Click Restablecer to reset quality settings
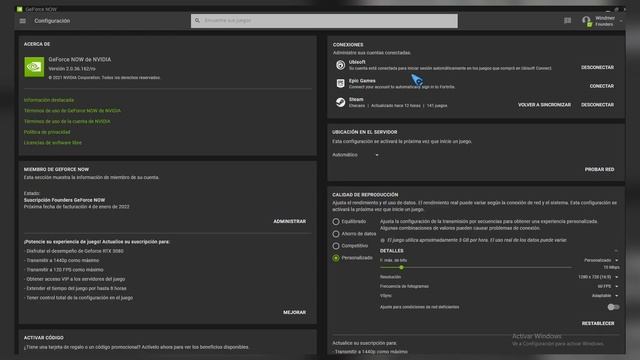Image resolution: width=640 pixels, height=360 pixels. [598, 323]
